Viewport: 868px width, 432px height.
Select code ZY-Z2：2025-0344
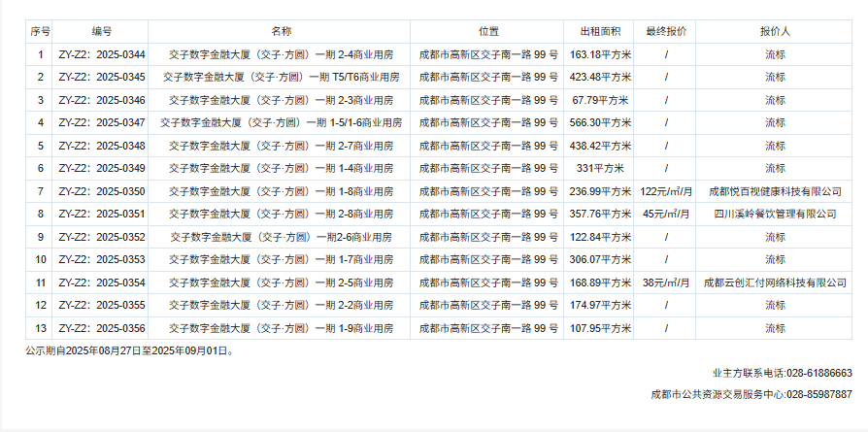102,54
